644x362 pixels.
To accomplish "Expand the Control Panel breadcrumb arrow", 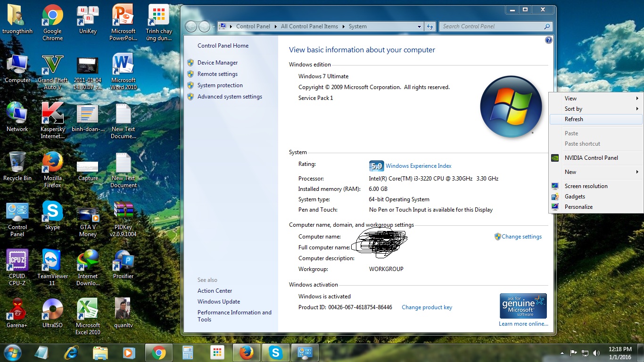I will pos(275,27).
